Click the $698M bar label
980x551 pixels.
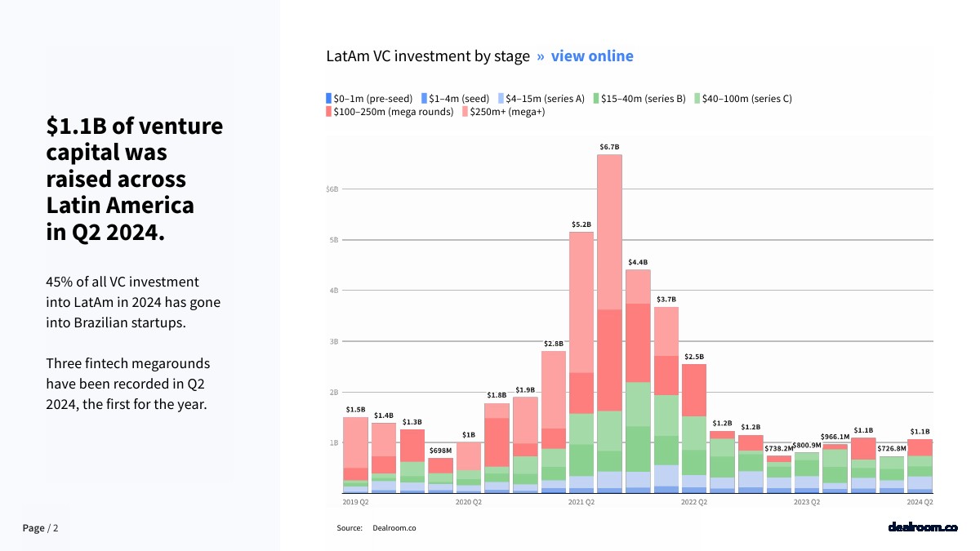(440, 451)
